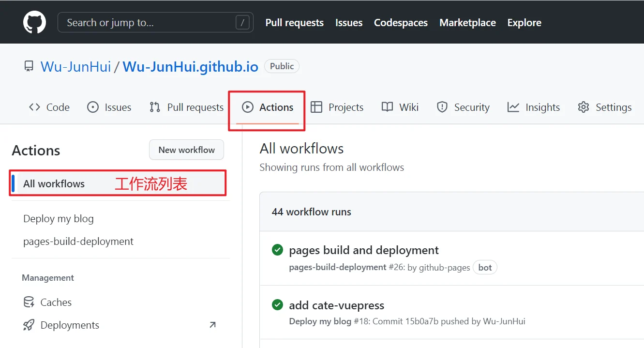Viewport: 644px width, 348px height.
Task: Open Caches under Management
Action: (x=47, y=302)
